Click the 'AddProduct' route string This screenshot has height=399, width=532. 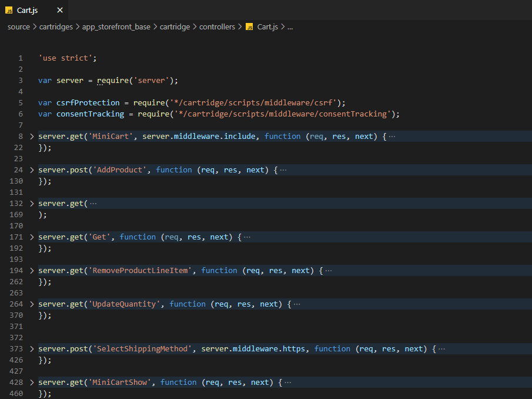tap(119, 170)
